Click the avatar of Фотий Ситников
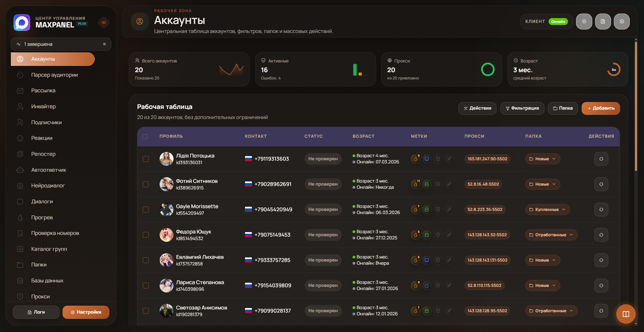 [x=167, y=184]
